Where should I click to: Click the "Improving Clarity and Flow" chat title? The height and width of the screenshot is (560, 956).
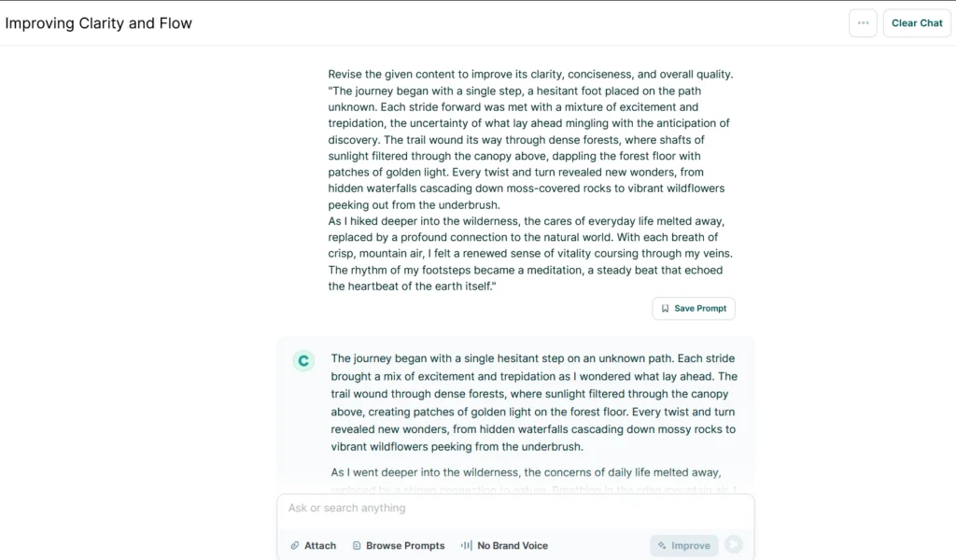click(x=99, y=23)
